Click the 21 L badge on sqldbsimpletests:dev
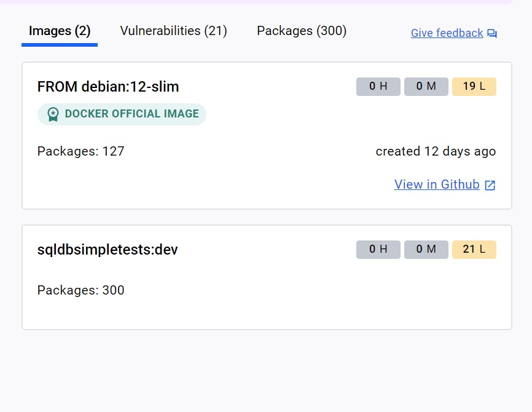 [474, 249]
